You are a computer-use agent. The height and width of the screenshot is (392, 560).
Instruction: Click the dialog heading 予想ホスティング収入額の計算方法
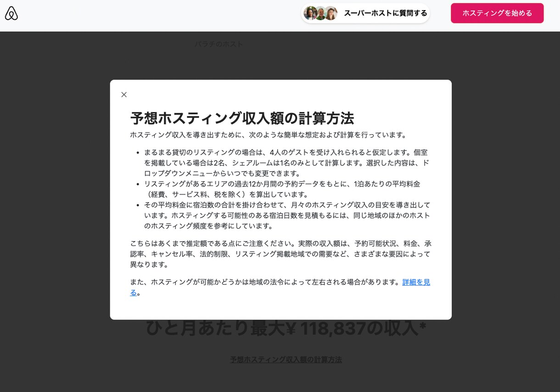click(x=242, y=118)
